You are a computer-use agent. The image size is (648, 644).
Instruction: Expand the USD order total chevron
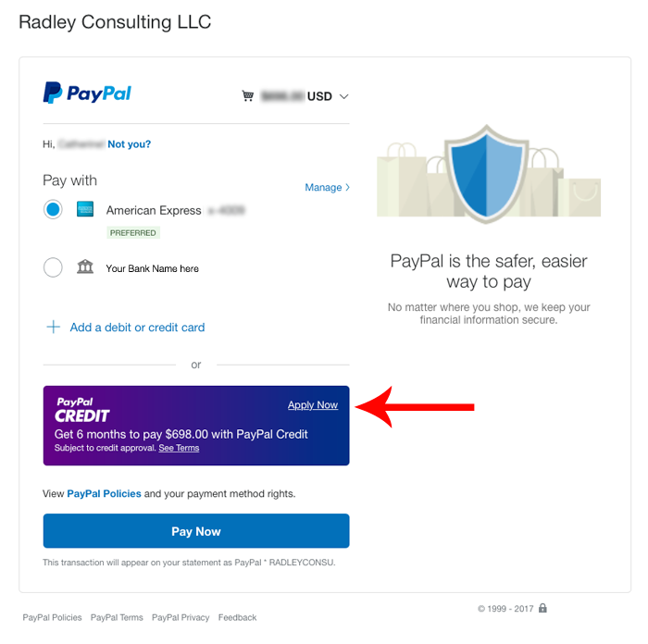pyautogui.click(x=343, y=96)
